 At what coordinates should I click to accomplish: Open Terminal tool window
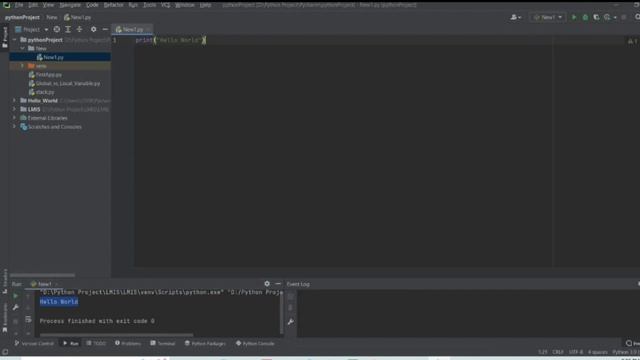163,344
